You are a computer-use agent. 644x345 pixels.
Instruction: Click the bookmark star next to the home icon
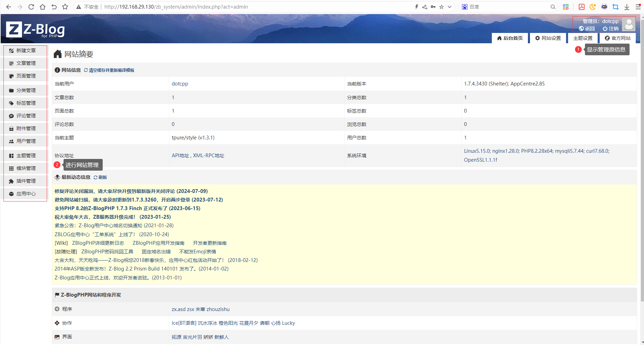pos(65,7)
